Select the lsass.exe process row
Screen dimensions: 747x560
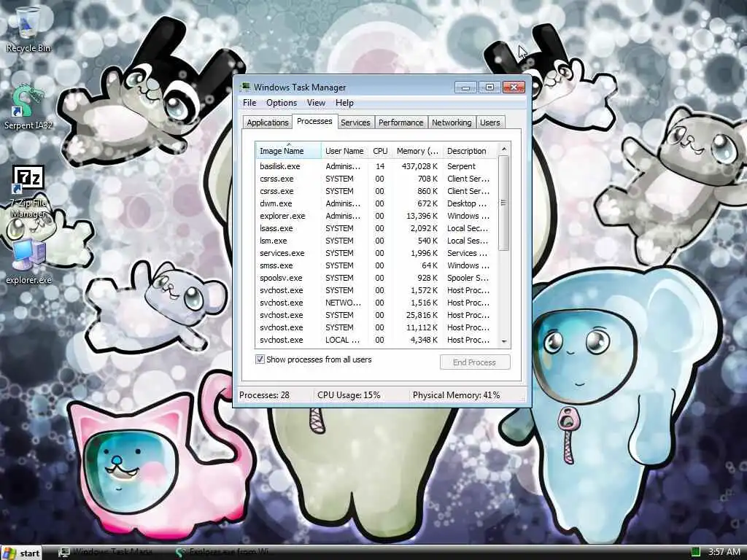376,228
